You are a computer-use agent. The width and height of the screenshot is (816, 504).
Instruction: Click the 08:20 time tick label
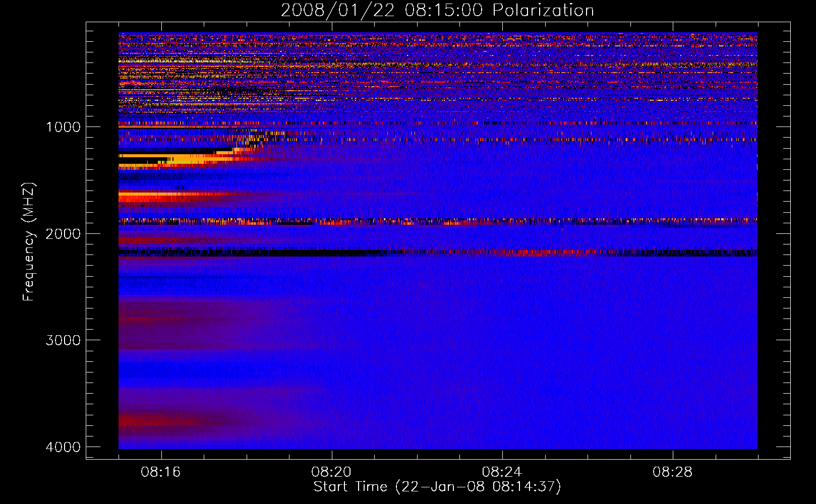[331, 472]
